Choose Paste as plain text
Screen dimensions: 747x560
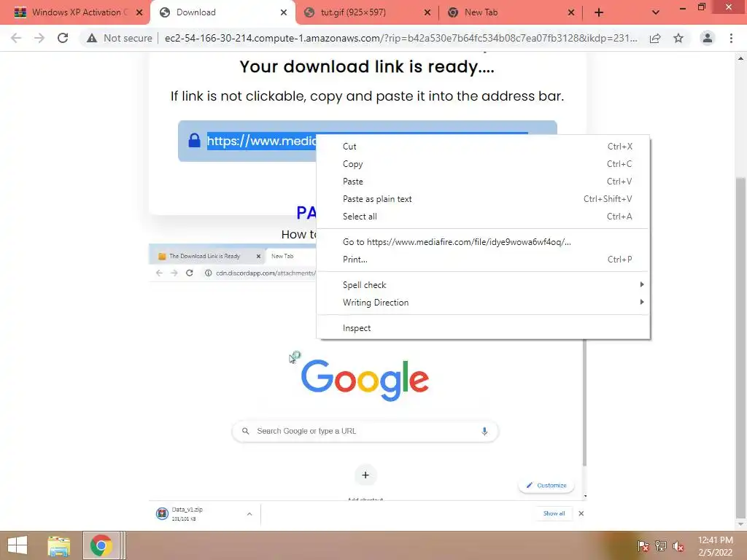click(483, 199)
